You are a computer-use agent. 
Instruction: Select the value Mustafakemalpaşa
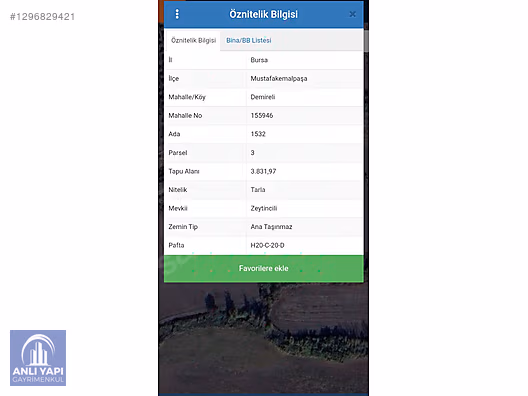(278, 78)
